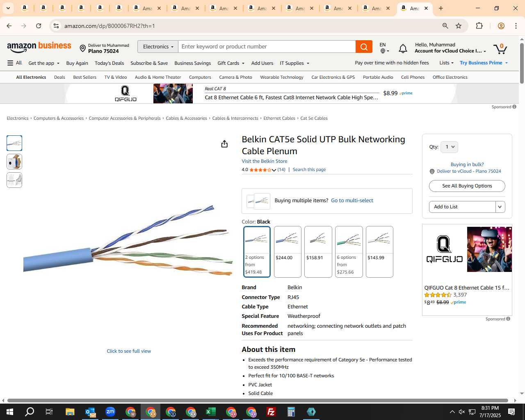Open the Chrome profile avatar icon
This screenshot has width=525, height=420.
tap(501, 26)
